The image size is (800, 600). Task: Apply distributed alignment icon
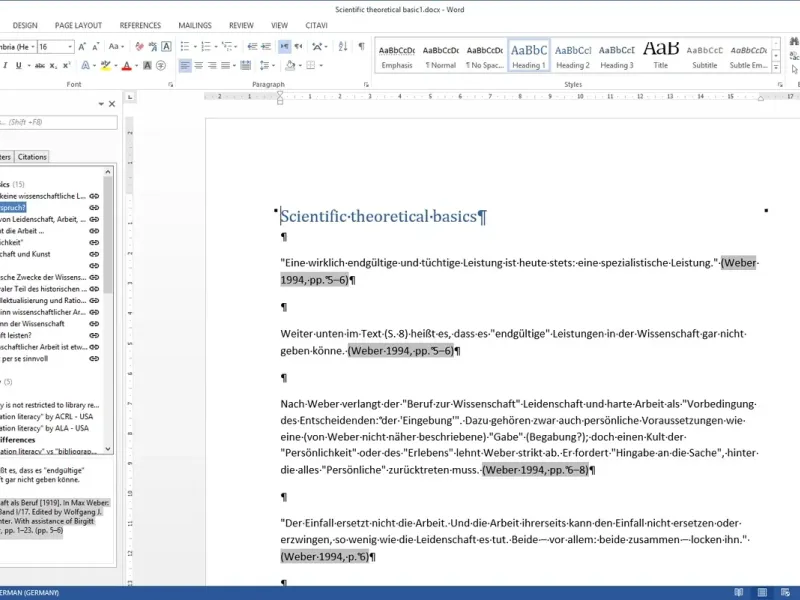(245, 66)
